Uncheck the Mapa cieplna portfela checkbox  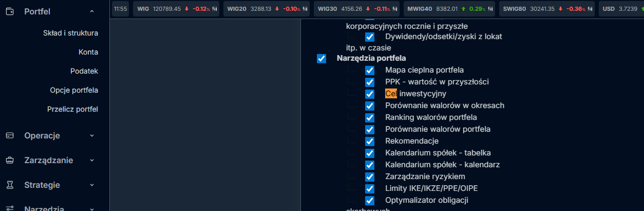(x=370, y=71)
